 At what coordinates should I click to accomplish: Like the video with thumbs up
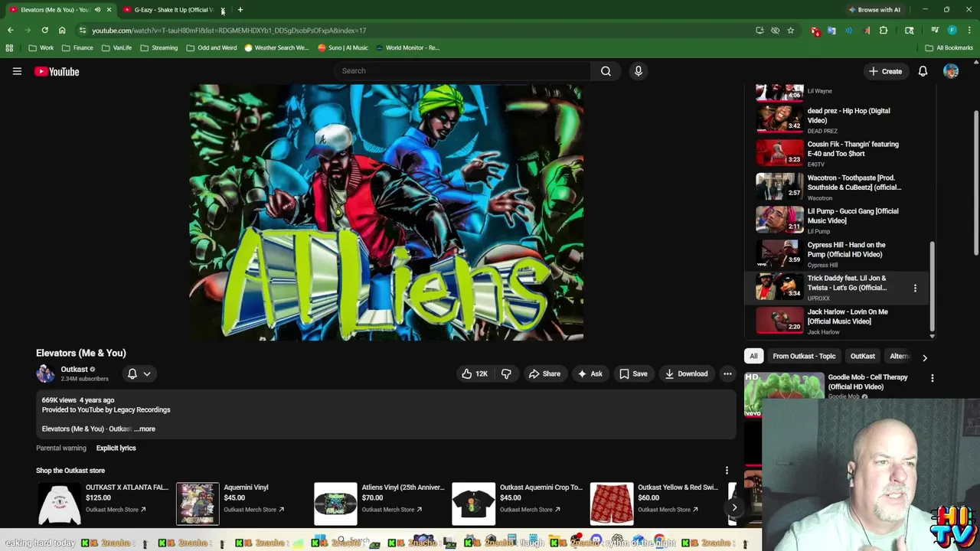(474, 373)
